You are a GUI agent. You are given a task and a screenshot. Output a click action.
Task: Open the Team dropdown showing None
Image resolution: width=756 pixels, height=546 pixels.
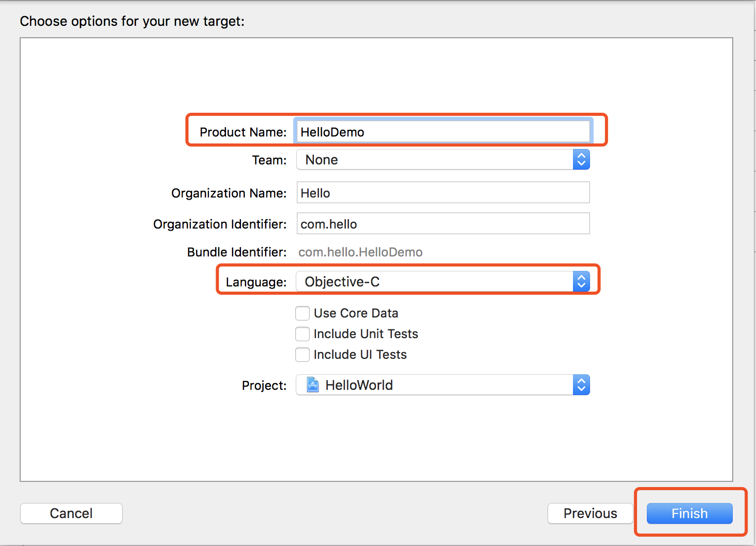pos(434,160)
